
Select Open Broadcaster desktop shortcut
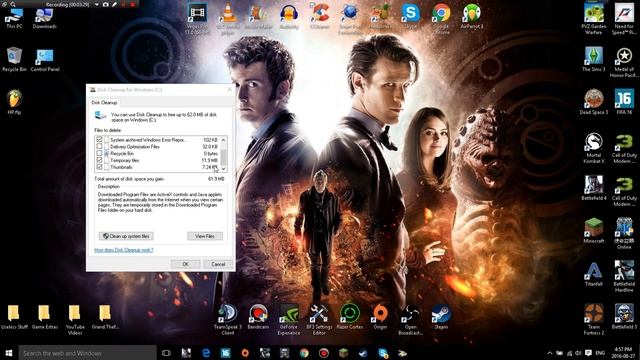point(411,320)
